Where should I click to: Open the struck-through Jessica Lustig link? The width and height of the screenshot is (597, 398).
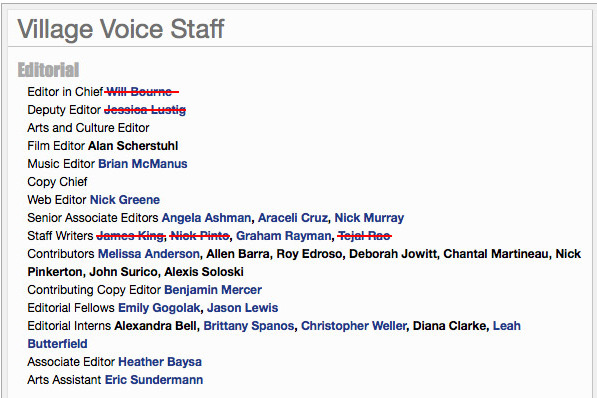coord(145,110)
